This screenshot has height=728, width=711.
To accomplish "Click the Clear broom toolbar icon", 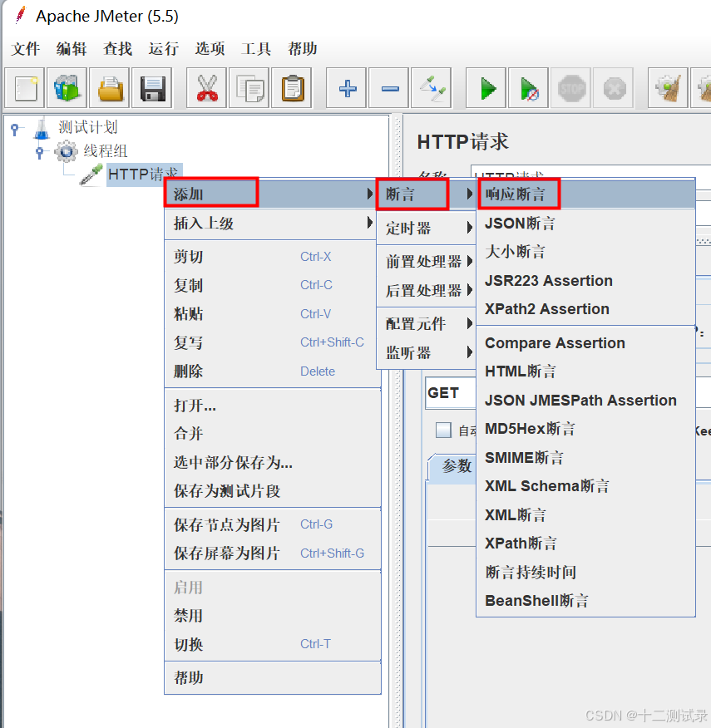I will (669, 88).
